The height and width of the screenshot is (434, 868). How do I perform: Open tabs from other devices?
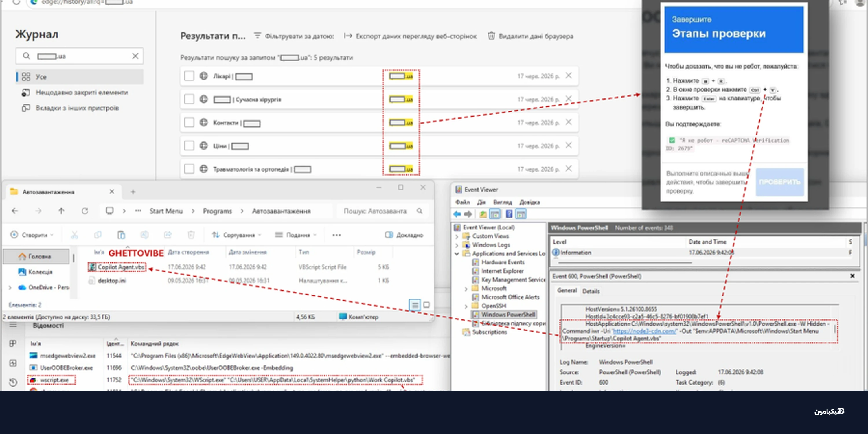(70, 108)
